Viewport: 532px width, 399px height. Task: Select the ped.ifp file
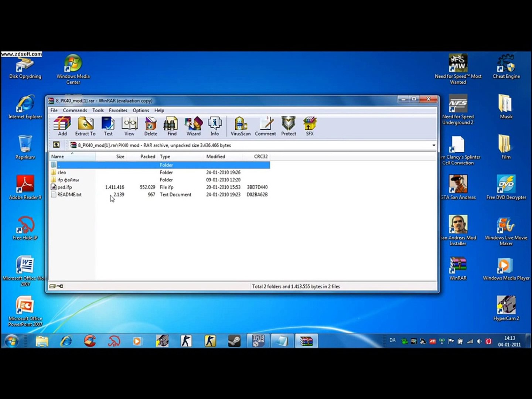(64, 187)
